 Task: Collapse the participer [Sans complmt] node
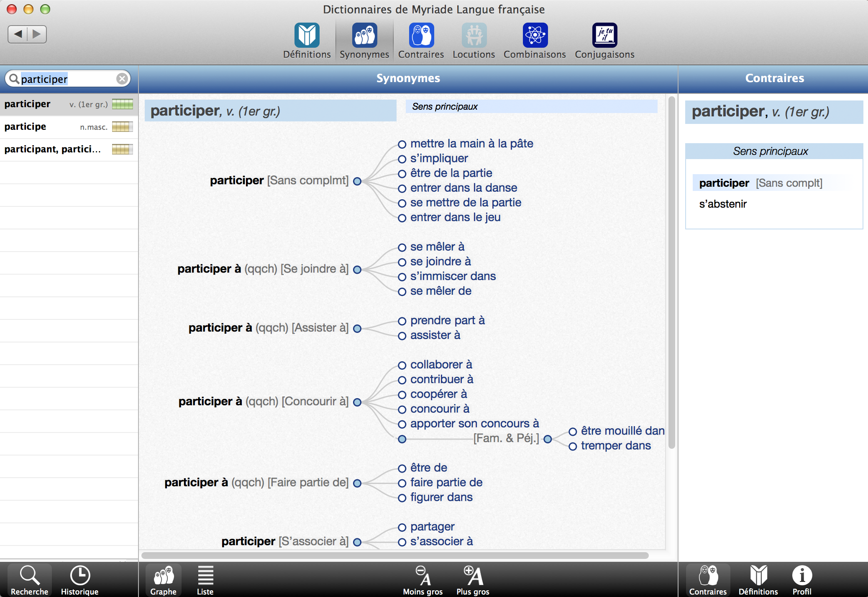[x=357, y=181]
